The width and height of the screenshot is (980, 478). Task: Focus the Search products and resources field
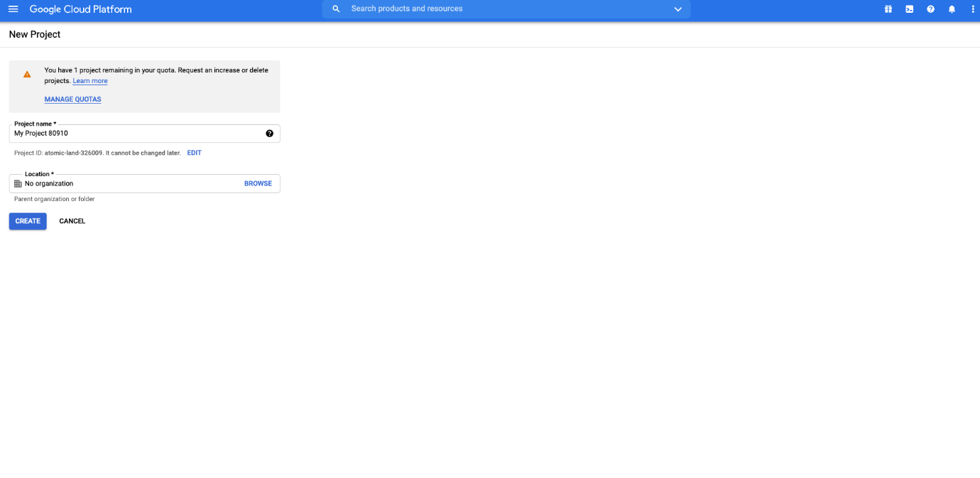[506, 9]
